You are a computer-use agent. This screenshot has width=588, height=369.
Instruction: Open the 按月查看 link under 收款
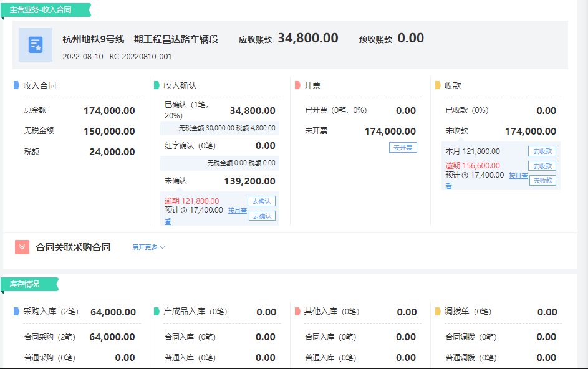(518, 176)
